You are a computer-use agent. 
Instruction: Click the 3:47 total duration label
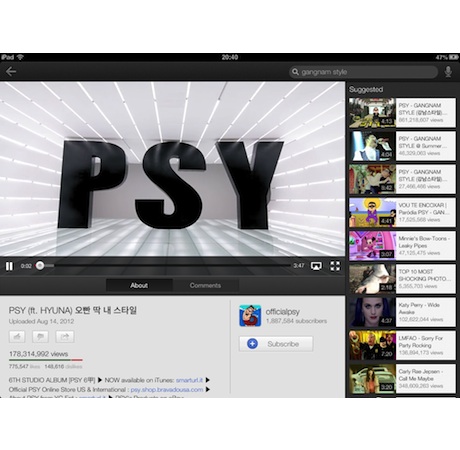(299, 266)
